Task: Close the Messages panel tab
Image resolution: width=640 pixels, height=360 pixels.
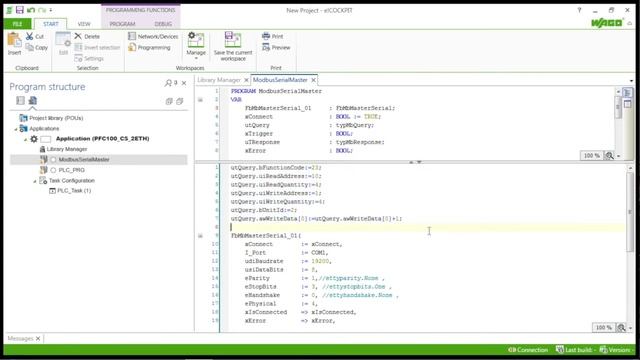Action: [x=38, y=338]
